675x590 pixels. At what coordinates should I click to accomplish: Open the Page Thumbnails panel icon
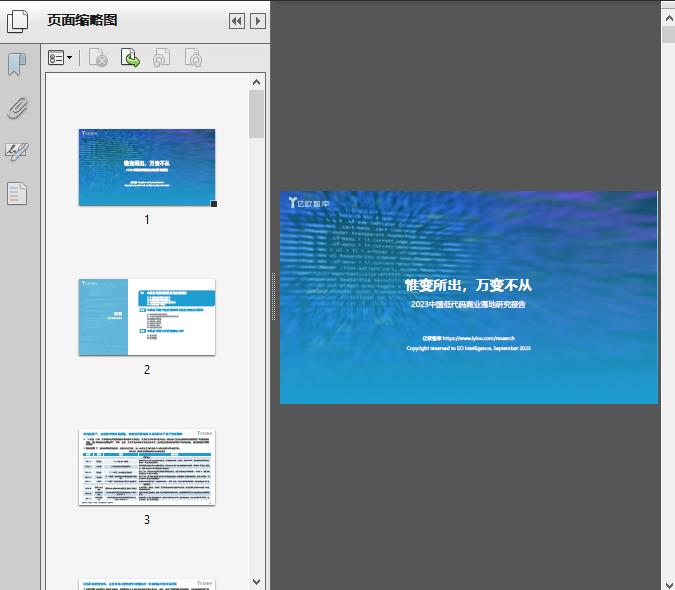pyautogui.click(x=19, y=22)
